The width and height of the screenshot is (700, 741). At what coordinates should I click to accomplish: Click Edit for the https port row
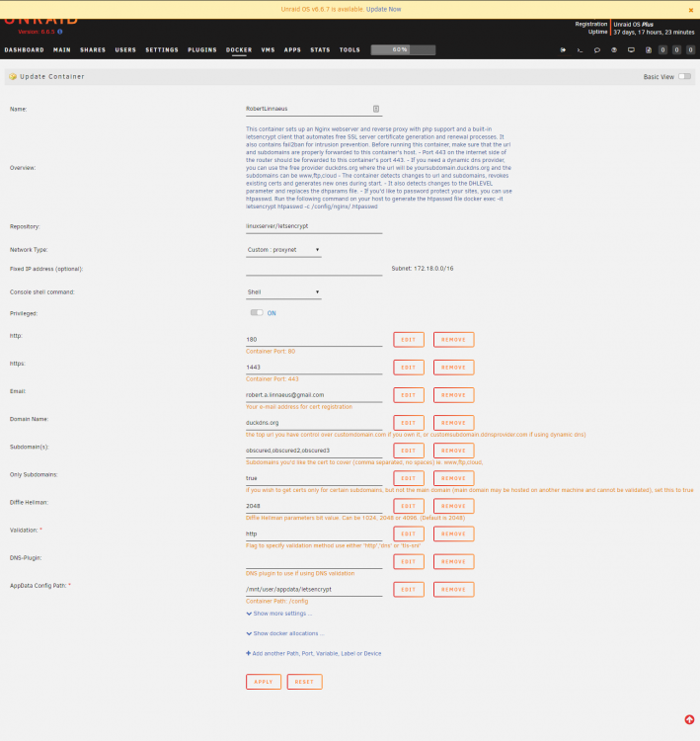click(x=409, y=368)
